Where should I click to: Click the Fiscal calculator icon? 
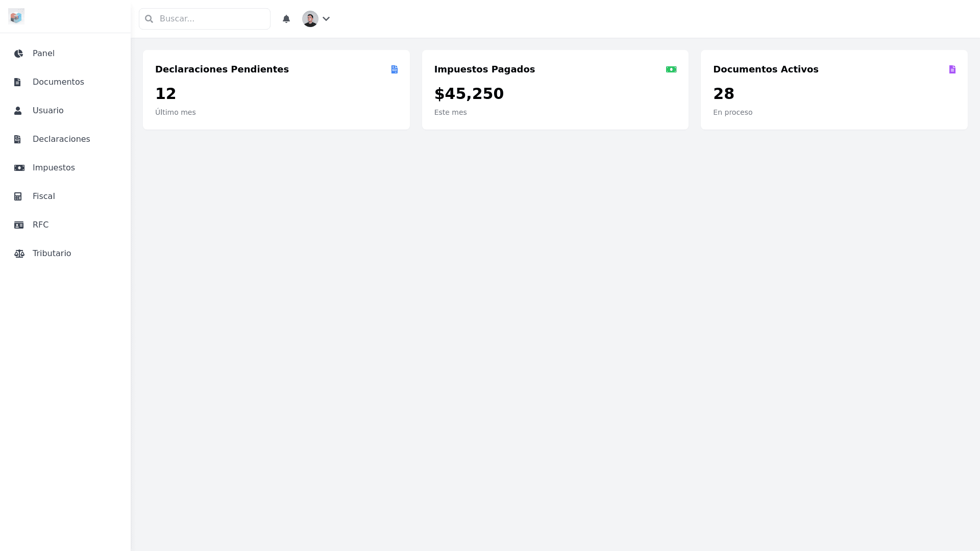18,196
